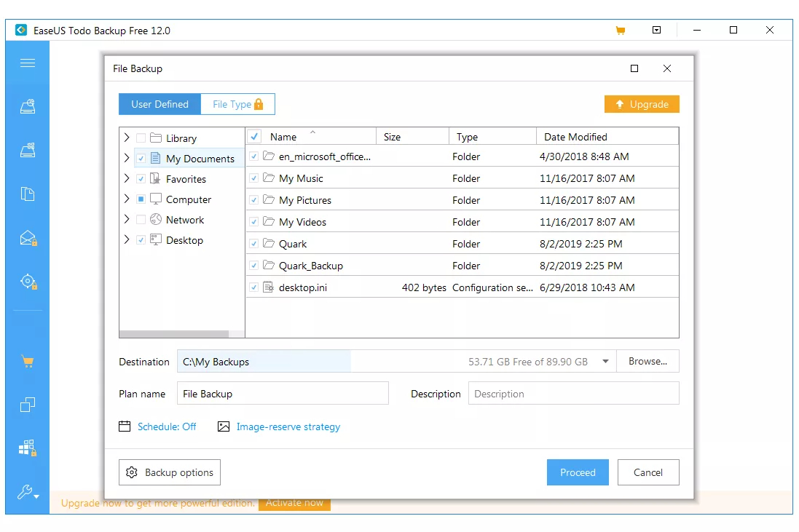Open the Smart Backup locked sidebar icon
Image resolution: width=799 pixels, height=532 pixels.
pyautogui.click(x=28, y=282)
